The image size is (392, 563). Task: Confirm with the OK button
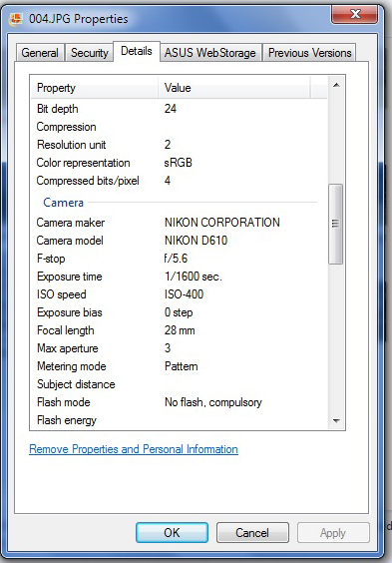click(172, 532)
